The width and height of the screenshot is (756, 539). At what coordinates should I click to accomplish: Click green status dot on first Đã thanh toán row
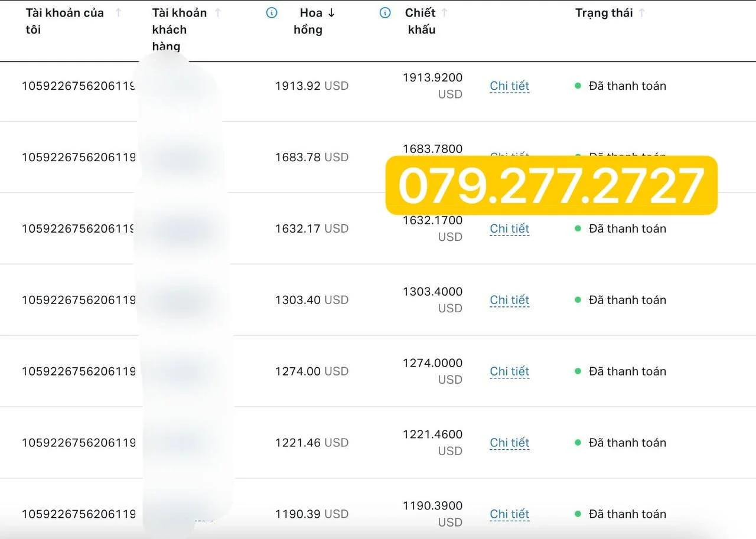578,86
